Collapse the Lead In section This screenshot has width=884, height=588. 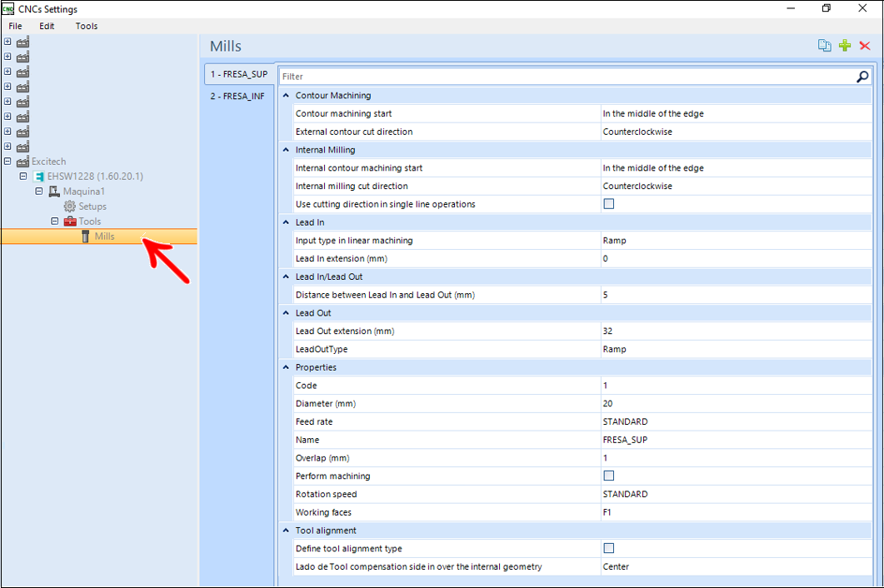pyautogui.click(x=286, y=222)
